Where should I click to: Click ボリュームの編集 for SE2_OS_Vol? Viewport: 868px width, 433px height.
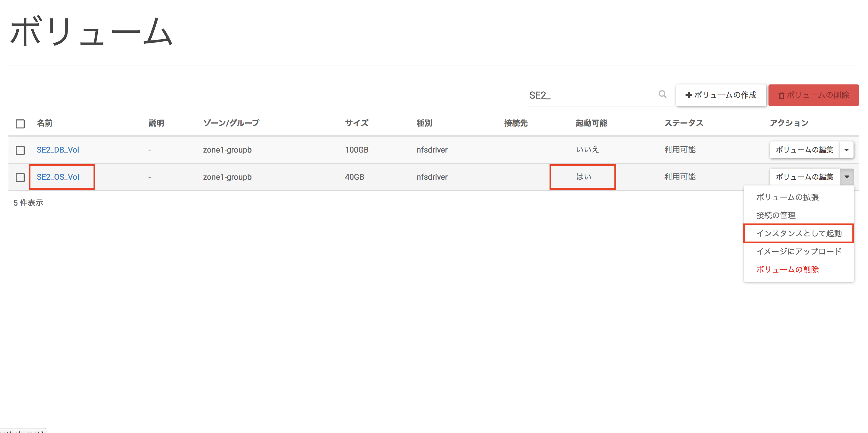(804, 177)
